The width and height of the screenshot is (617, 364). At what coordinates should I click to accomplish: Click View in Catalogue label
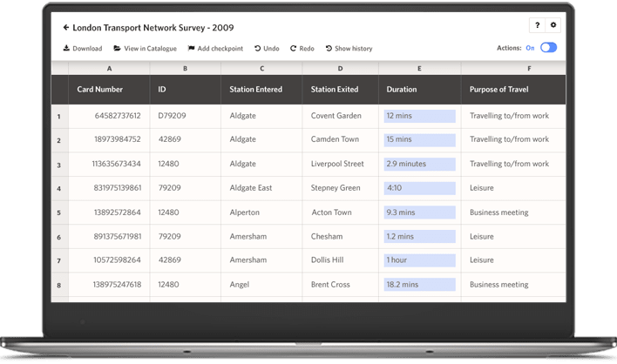pyautogui.click(x=150, y=49)
